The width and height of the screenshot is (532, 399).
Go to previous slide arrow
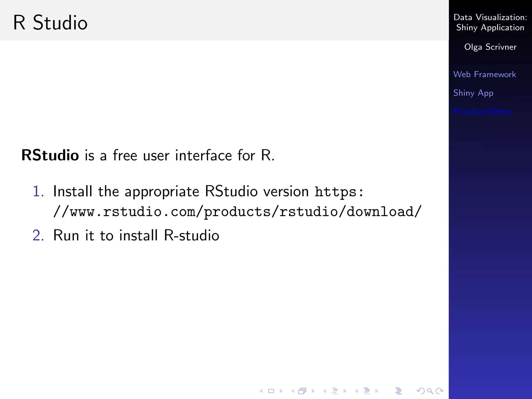point(261,391)
